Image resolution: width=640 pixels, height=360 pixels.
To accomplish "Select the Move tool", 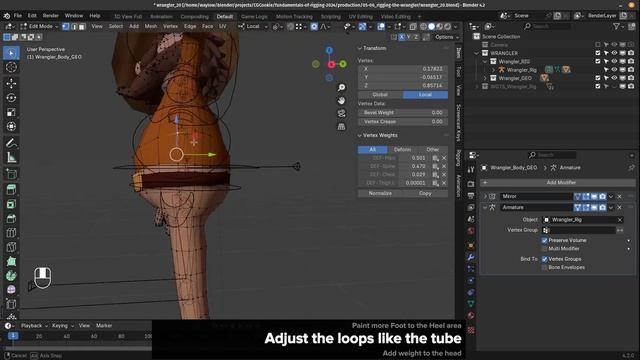I will (11, 83).
